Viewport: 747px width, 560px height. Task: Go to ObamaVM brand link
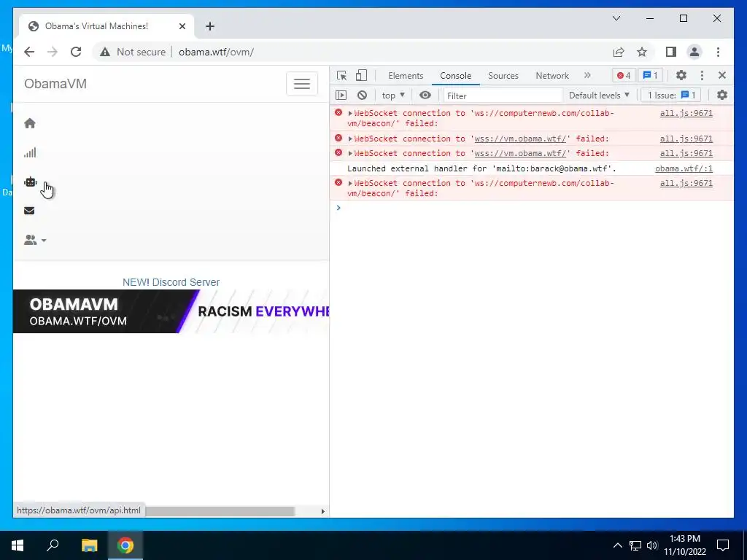(55, 84)
